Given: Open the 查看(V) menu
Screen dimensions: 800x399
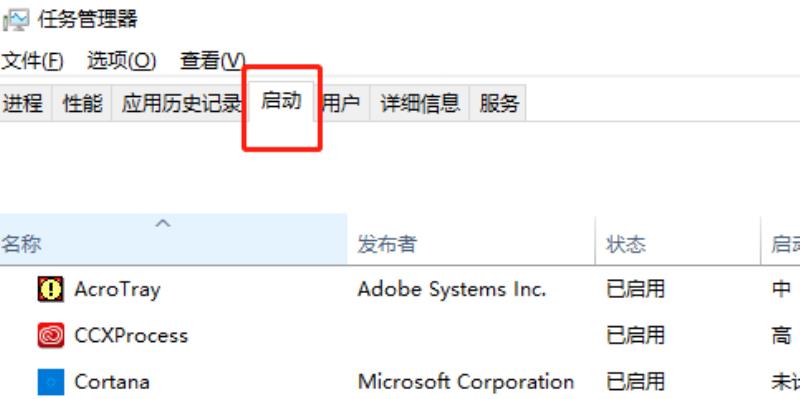Looking at the screenshot, I should tap(212, 61).
